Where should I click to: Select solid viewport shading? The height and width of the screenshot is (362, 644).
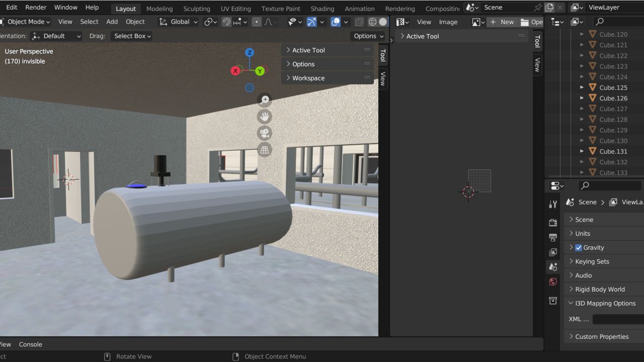coord(383,22)
